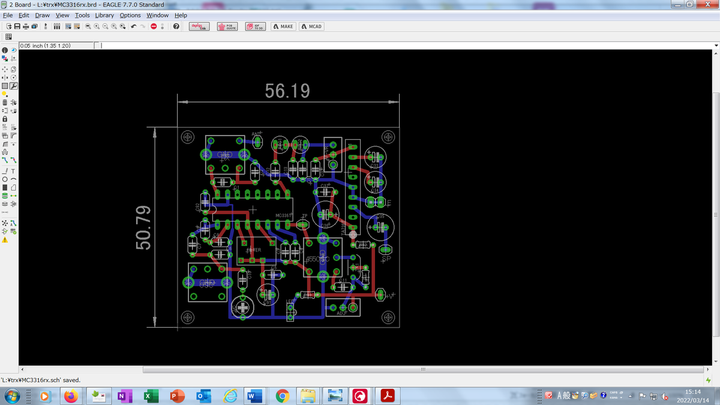
Task: Select the Mirror tool
Action: pyautogui.click(x=5, y=78)
